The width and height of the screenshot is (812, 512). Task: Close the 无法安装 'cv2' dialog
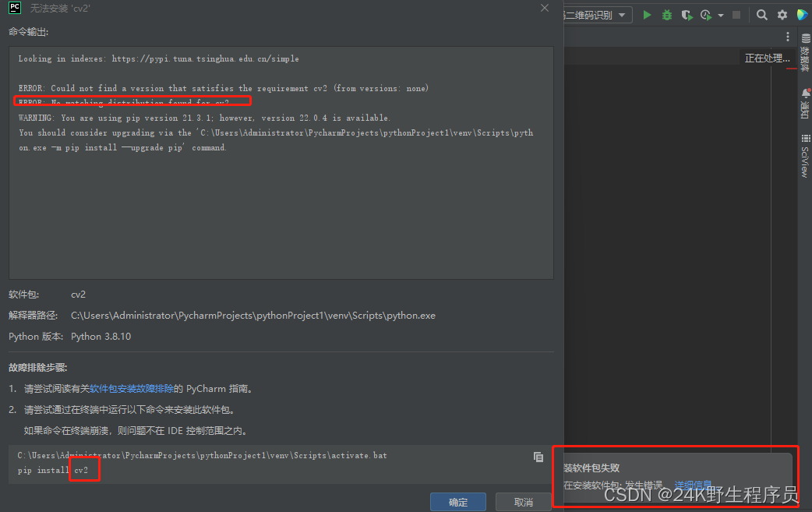[545, 7]
